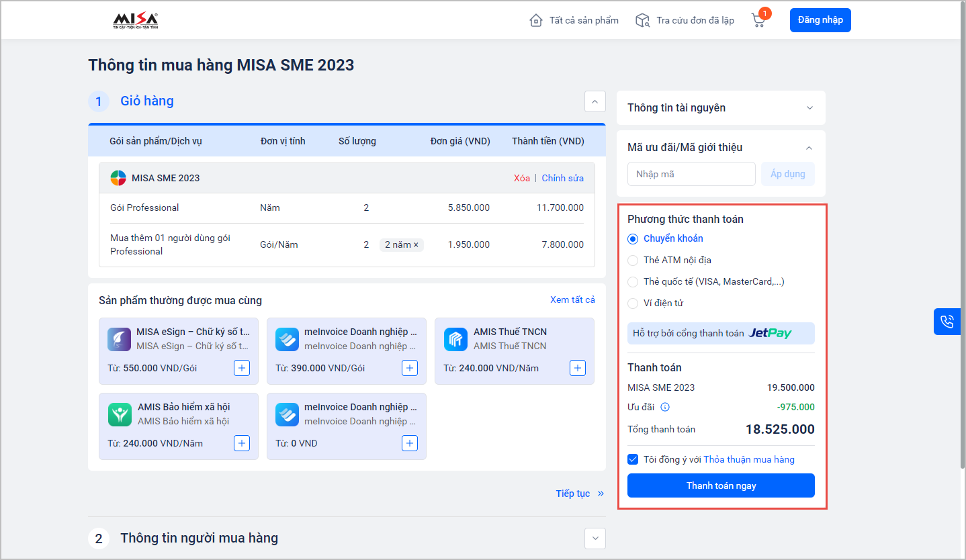Viewport: 966px width, 560px height.
Task: Add AMIS Thuế TNCN with plus icon
Action: coord(578,368)
